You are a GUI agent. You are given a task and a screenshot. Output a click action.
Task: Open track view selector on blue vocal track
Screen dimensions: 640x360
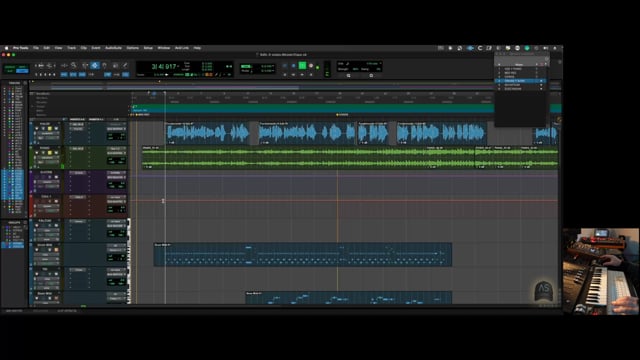(47, 133)
